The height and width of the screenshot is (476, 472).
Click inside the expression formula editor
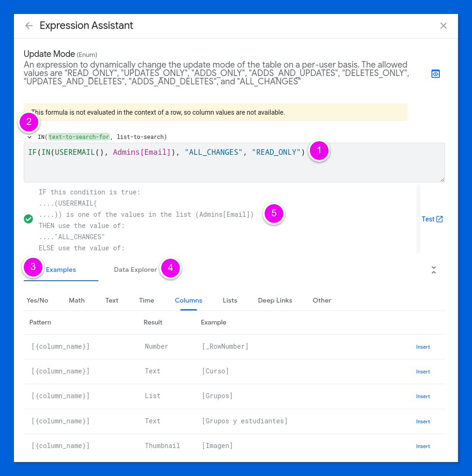(234, 162)
